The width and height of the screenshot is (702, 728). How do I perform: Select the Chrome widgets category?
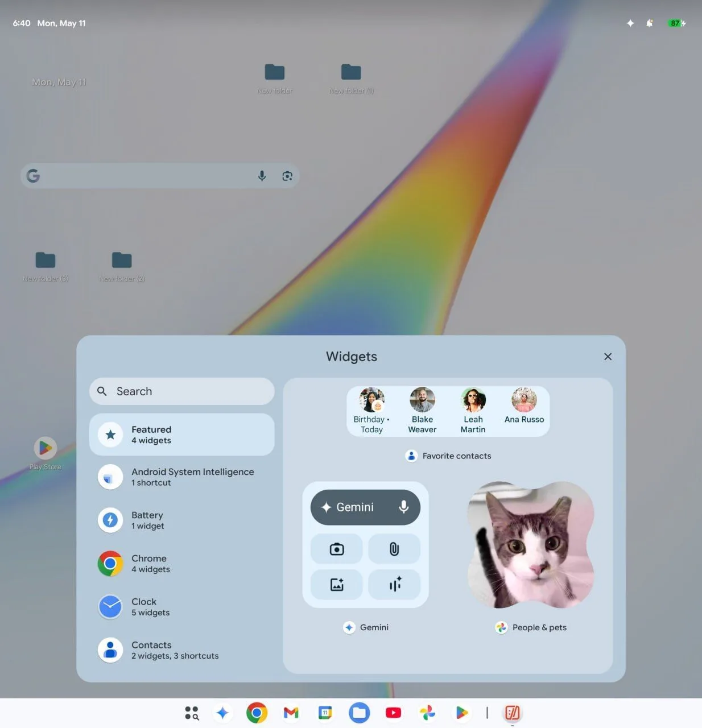coord(182,564)
